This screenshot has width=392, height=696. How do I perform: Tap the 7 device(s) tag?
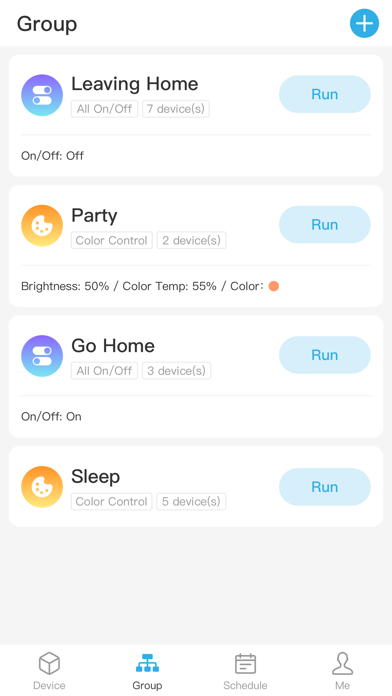click(x=176, y=109)
